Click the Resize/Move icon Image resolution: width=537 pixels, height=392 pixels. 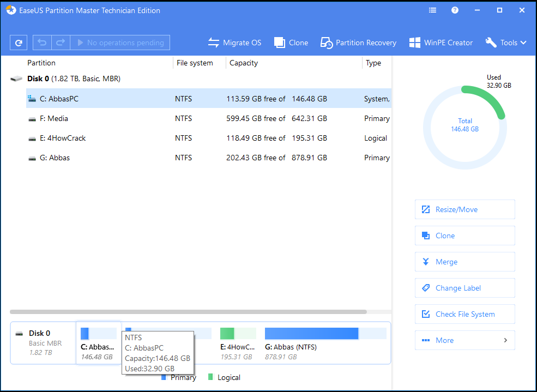426,209
